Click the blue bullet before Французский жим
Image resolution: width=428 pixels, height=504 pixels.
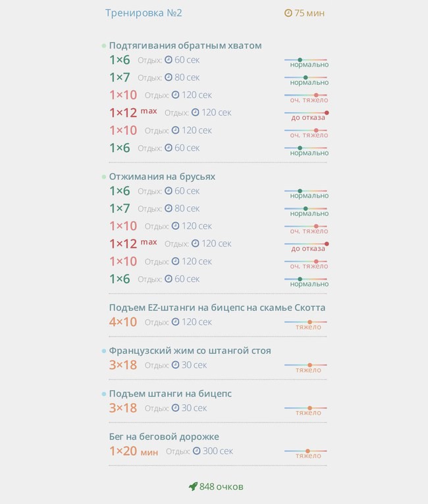(104, 351)
